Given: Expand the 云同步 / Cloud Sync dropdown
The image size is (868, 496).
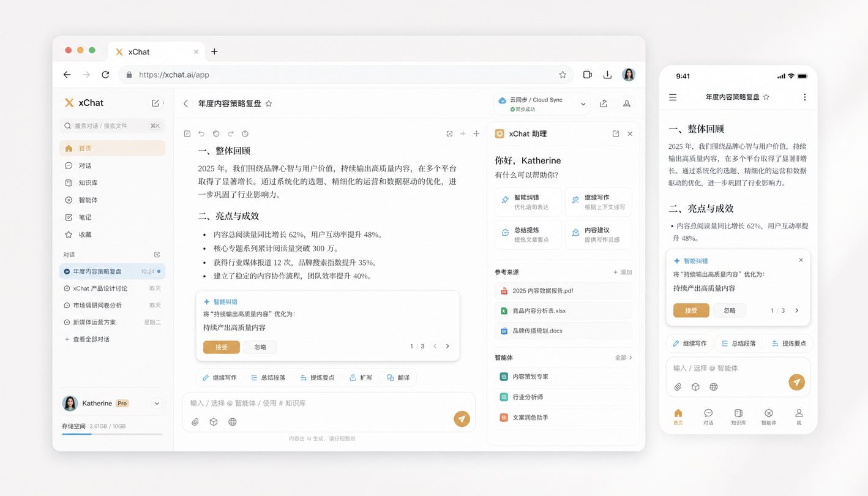Looking at the screenshot, I should coord(583,104).
